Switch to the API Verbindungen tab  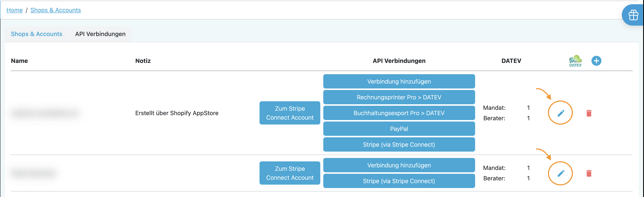coord(100,34)
